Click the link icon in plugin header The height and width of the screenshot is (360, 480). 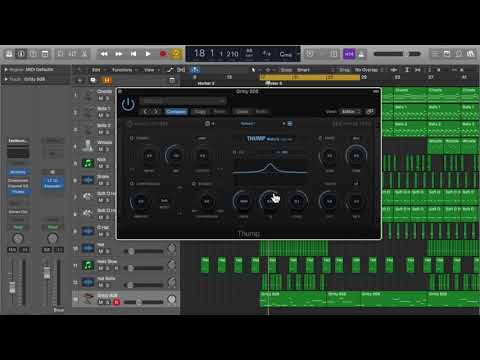pos(370,112)
